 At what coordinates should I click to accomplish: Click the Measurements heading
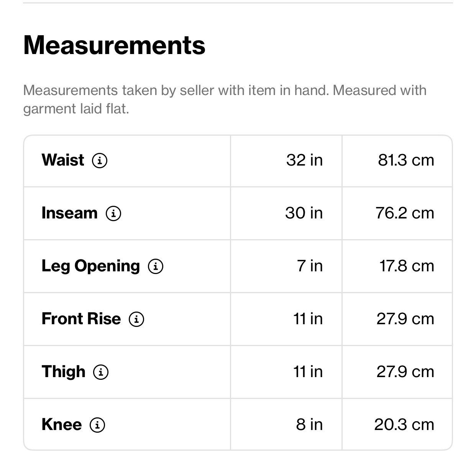[x=114, y=45]
